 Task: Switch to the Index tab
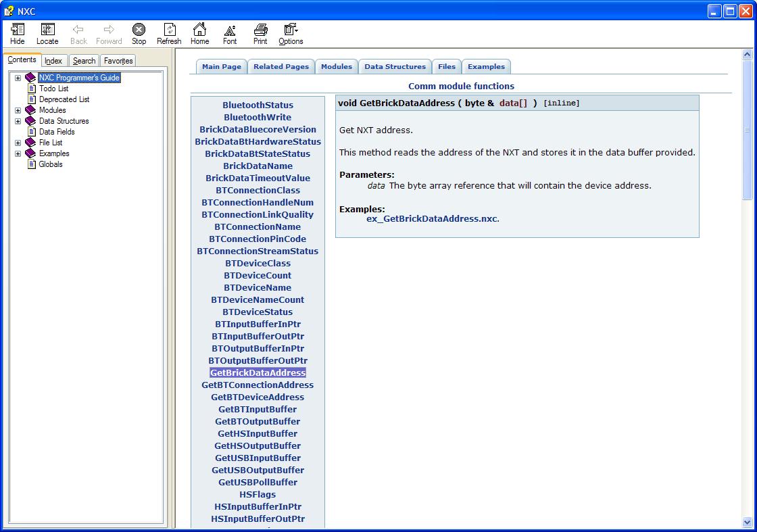[53, 61]
